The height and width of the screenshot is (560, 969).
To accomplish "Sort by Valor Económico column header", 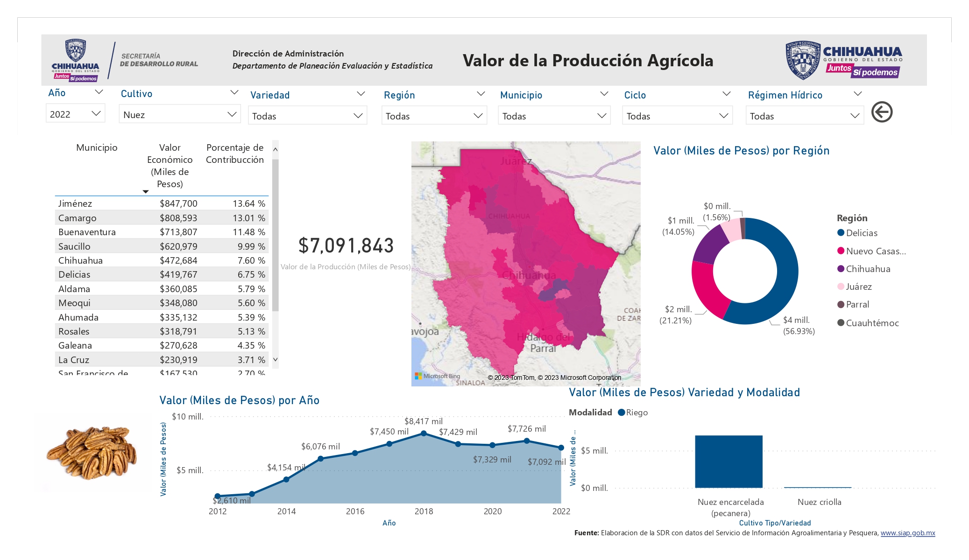I will coord(170,166).
